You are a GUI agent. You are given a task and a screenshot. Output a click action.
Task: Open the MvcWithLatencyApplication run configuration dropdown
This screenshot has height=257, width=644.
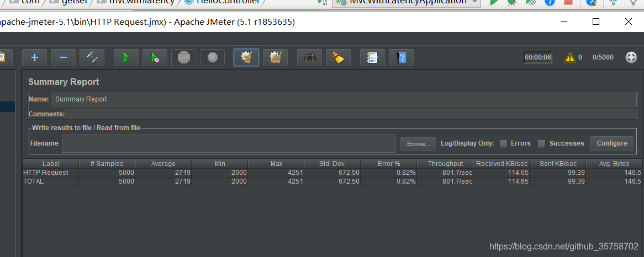pyautogui.click(x=406, y=2)
